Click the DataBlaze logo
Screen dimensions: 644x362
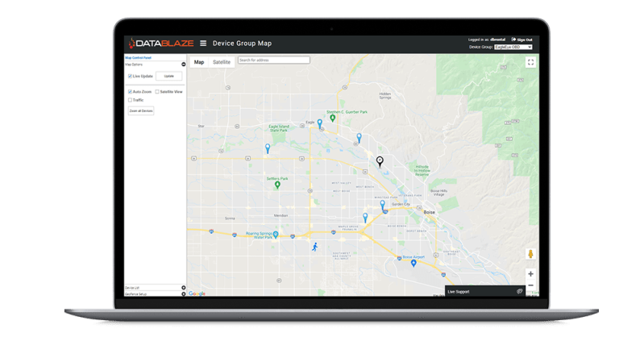tap(161, 44)
